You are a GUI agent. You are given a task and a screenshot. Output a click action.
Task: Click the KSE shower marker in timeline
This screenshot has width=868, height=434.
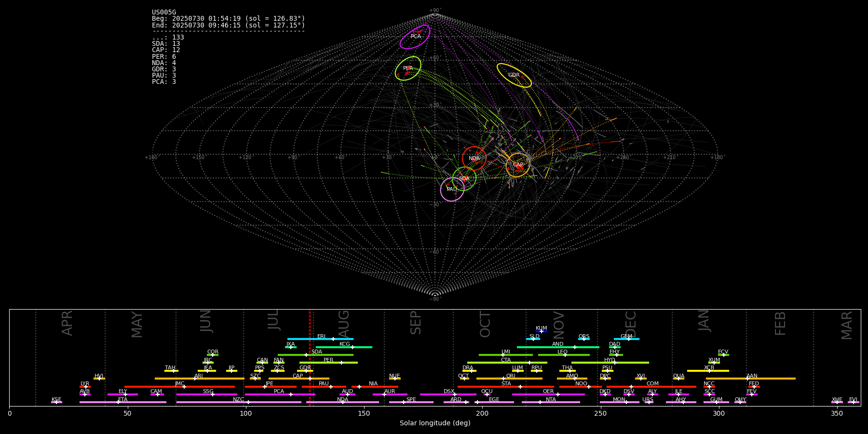(56, 402)
